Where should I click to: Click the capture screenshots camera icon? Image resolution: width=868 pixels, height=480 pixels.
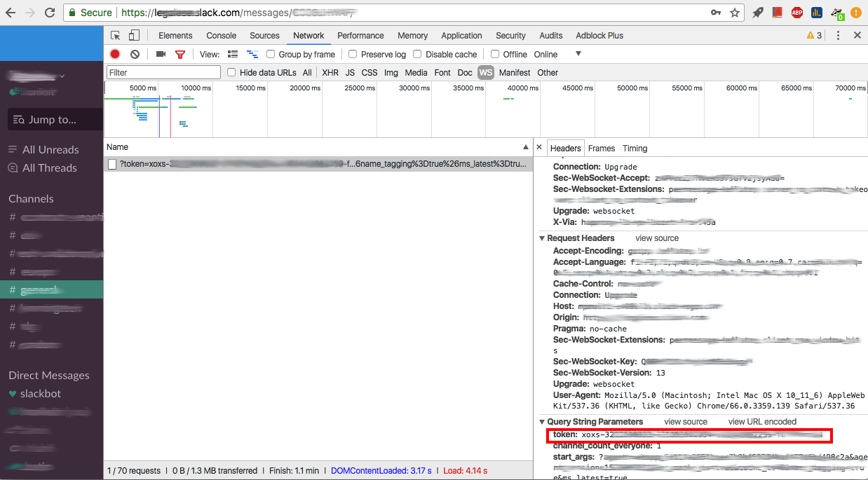(x=161, y=54)
